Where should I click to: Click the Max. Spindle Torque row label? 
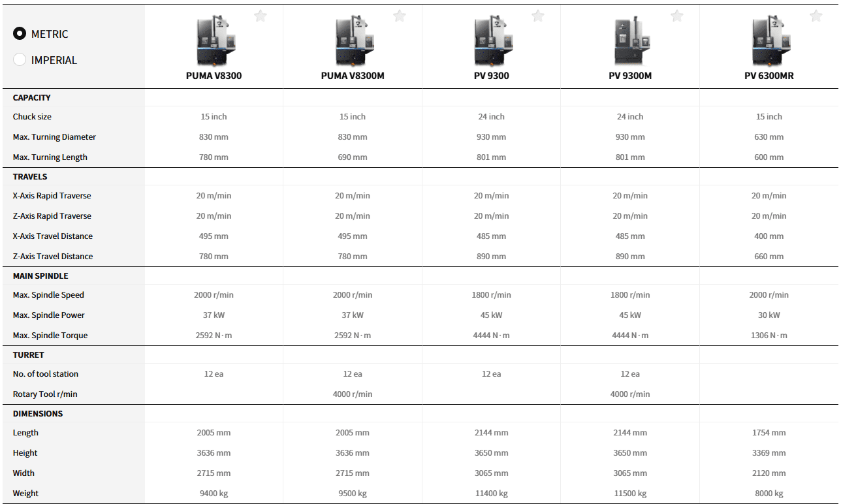click(50, 336)
